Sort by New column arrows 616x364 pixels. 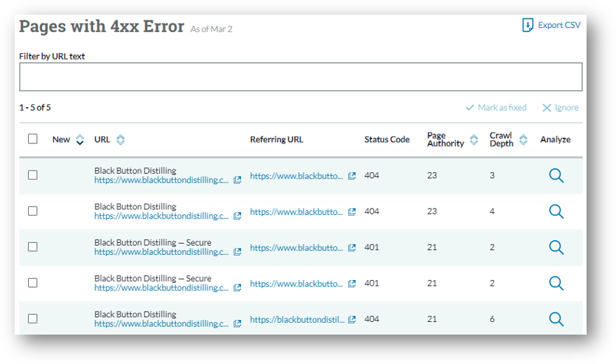coord(80,139)
